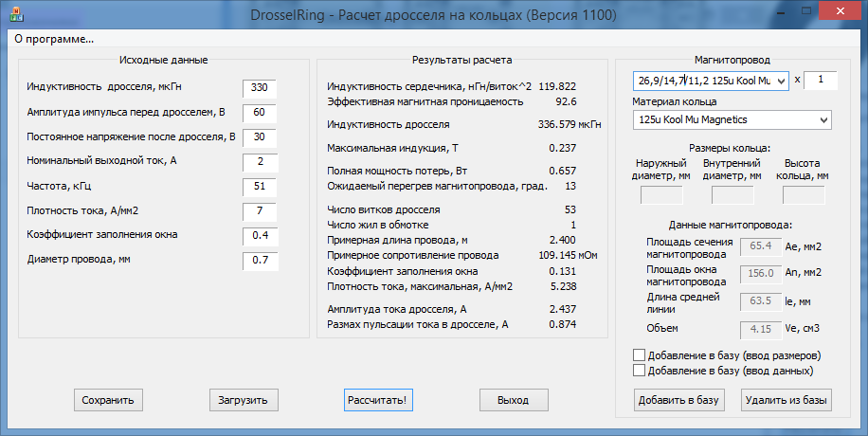Viewport: 868px width, 436px height.
Task: Enable 'Добавление в базу (ввод размеров)' checkbox
Action: click(x=639, y=355)
